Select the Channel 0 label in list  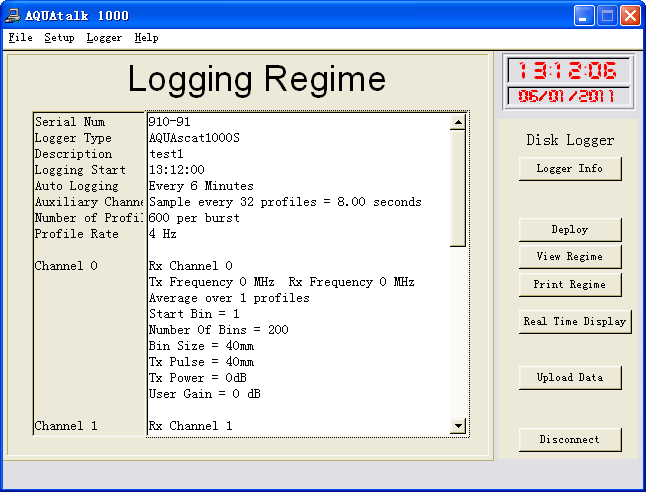click(x=66, y=266)
